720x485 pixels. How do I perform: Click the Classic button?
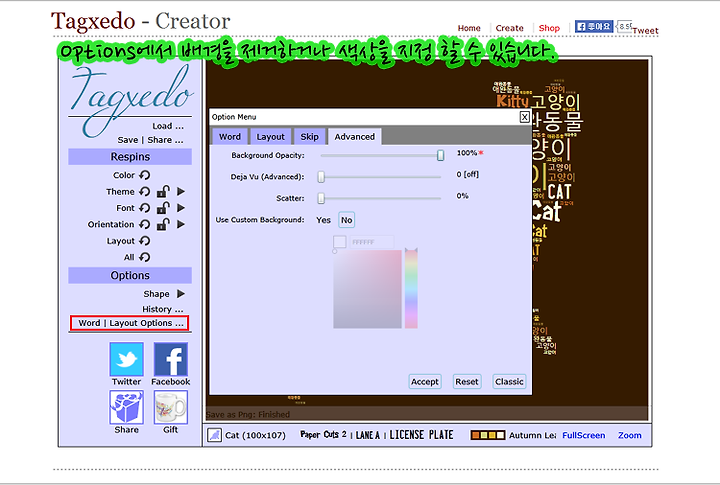(x=509, y=382)
